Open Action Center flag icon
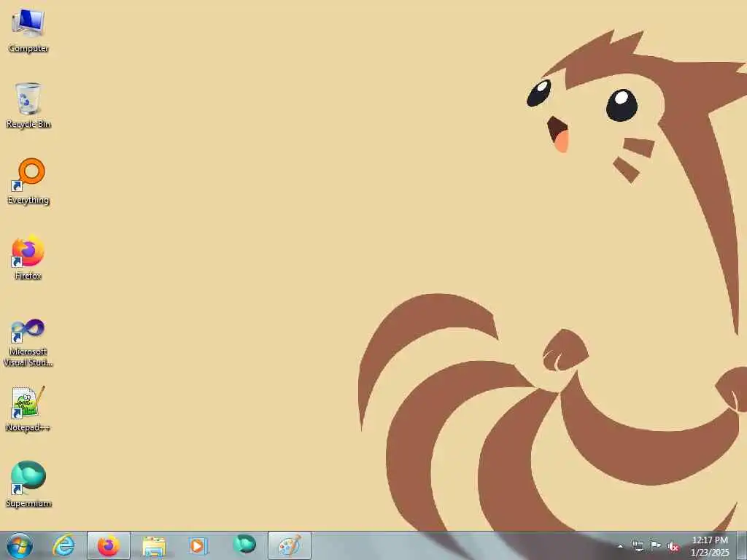This screenshot has height=560, width=747. [x=656, y=546]
